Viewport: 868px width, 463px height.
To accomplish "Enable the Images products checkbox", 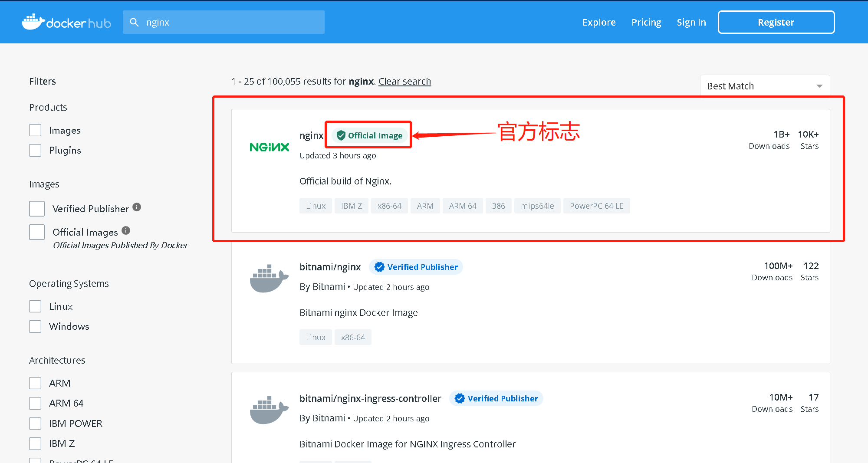I will (x=35, y=130).
